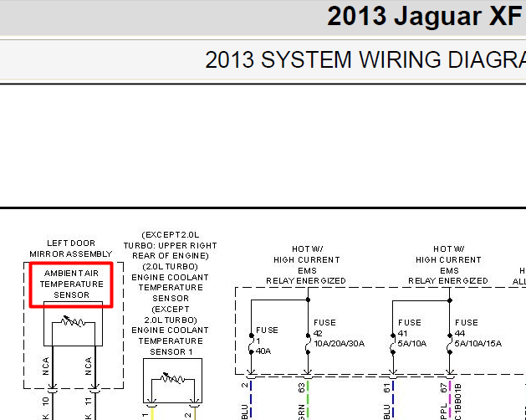526x420 pixels.
Task: Click the BLU wire at pin 2
Action: (x=251, y=400)
